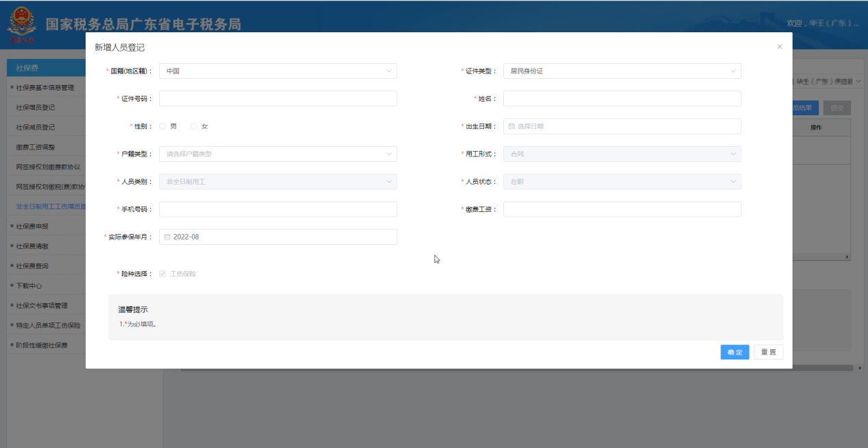Click the calendar icon in 出生日期 field
Image resolution: width=868 pixels, height=448 pixels.
point(511,126)
